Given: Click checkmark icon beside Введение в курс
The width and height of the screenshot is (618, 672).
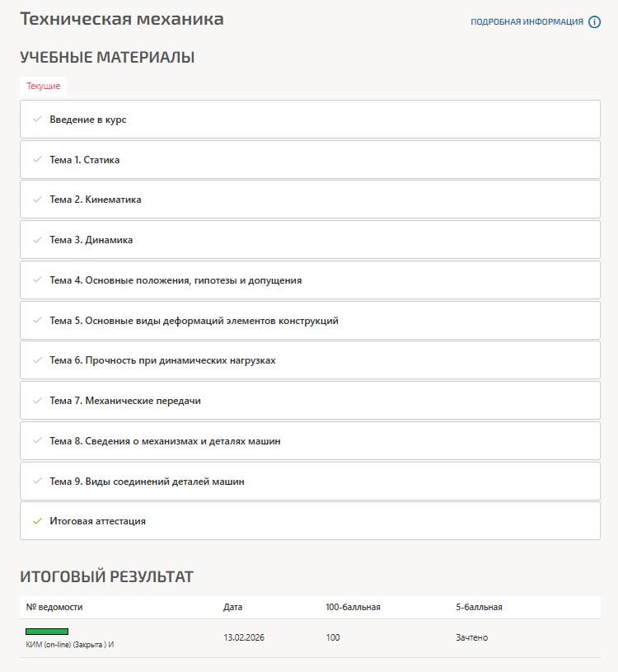Looking at the screenshot, I should click(37, 120).
